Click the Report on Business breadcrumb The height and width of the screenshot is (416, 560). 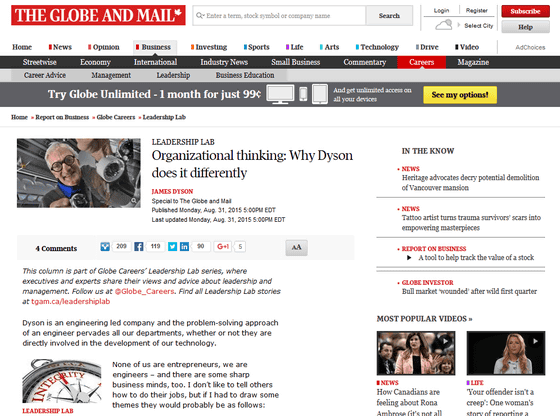(x=62, y=117)
